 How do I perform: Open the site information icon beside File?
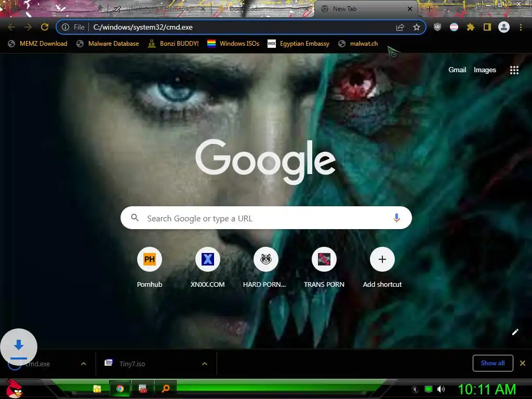(x=65, y=27)
